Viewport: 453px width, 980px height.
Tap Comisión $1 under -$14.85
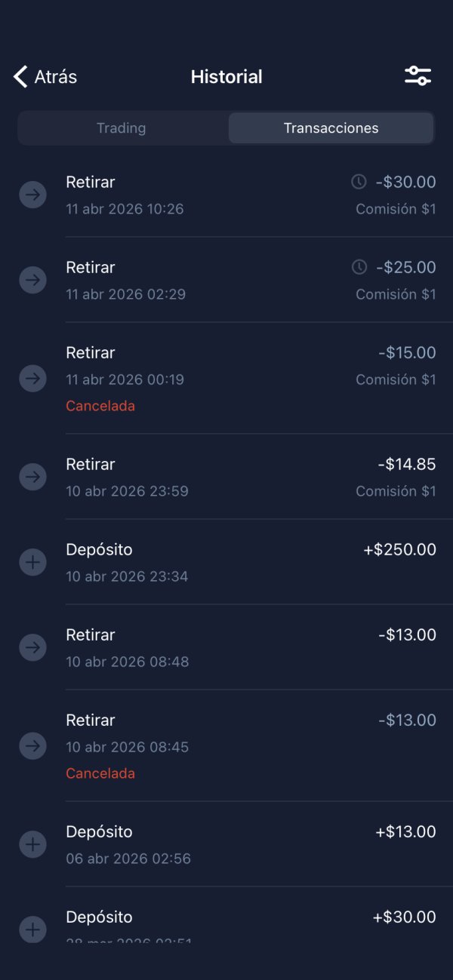click(396, 491)
